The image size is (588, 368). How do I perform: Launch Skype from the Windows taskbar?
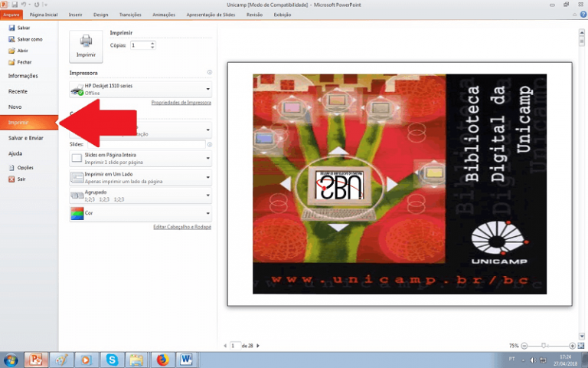[x=113, y=359]
